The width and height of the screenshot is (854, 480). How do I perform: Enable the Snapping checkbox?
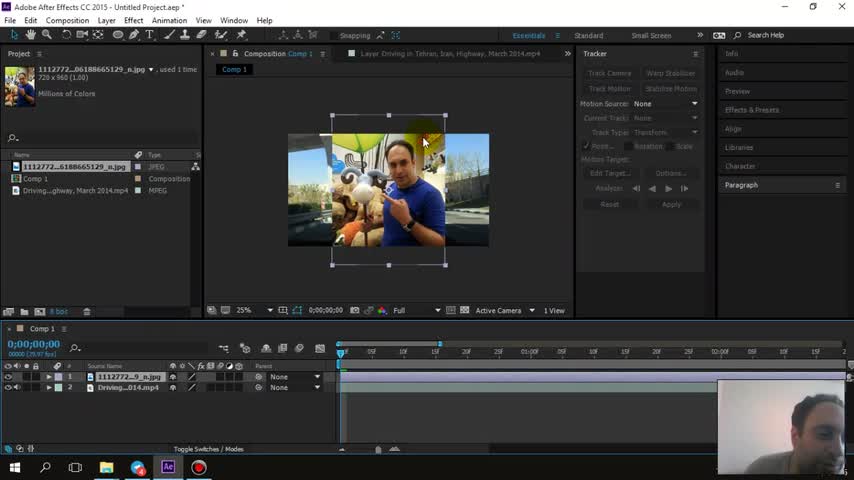333,36
